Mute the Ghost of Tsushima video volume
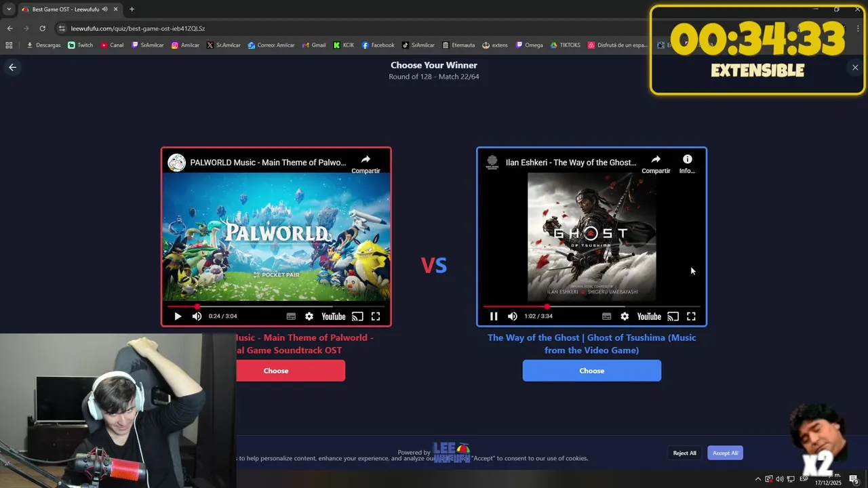The height and width of the screenshot is (488, 868). [512, 317]
